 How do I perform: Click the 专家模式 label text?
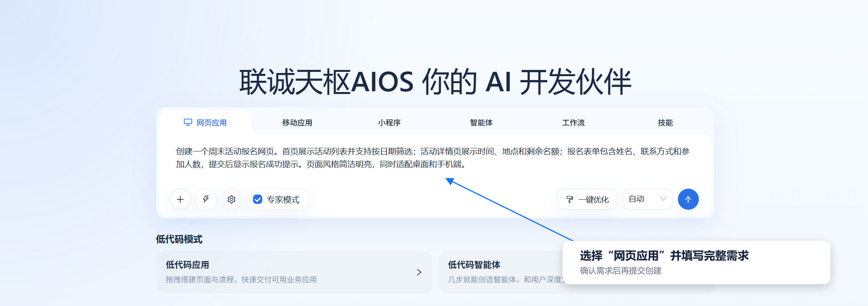283,200
